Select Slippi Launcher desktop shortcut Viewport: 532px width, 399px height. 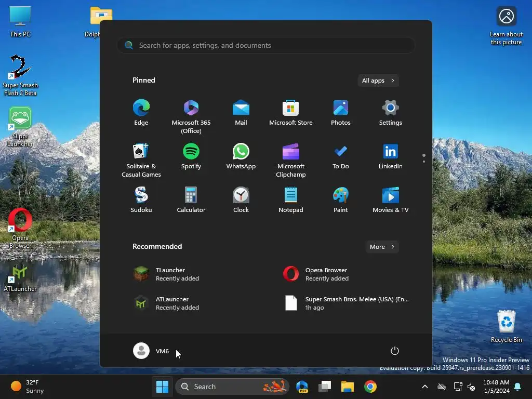(x=20, y=127)
